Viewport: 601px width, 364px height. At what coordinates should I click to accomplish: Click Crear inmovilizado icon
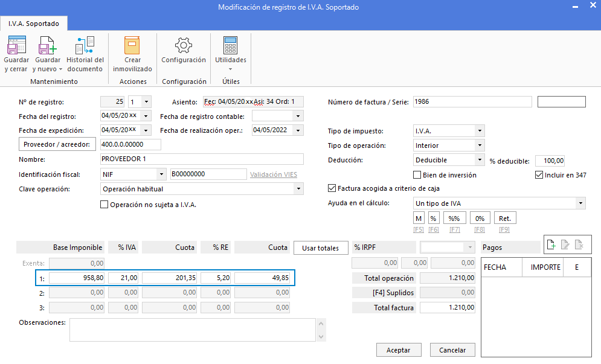(132, 45)
